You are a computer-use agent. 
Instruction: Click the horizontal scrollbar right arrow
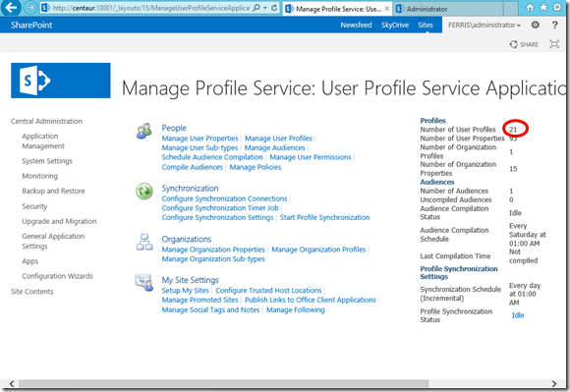[554, 383]
